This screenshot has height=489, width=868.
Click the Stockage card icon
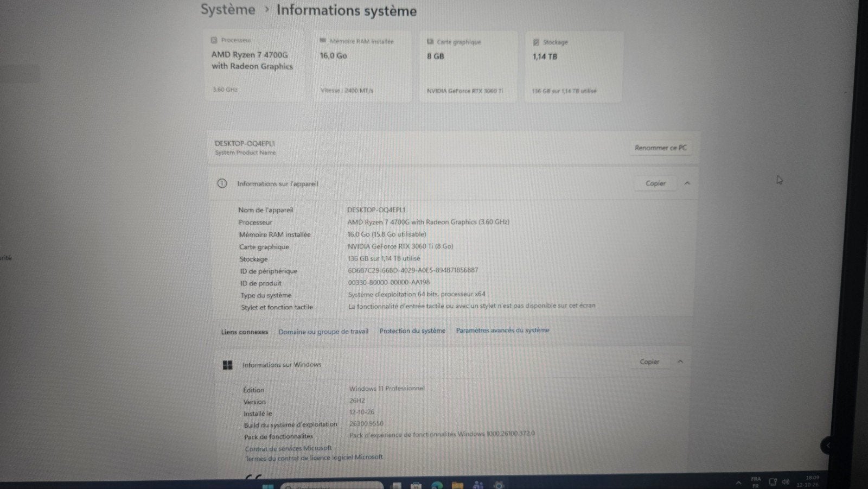536,42
